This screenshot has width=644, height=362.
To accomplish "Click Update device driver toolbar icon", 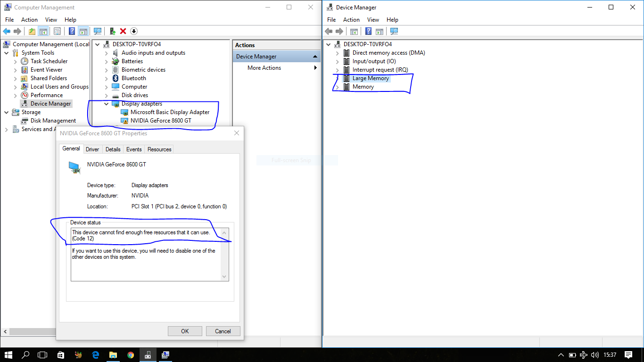I will [112, 31].
